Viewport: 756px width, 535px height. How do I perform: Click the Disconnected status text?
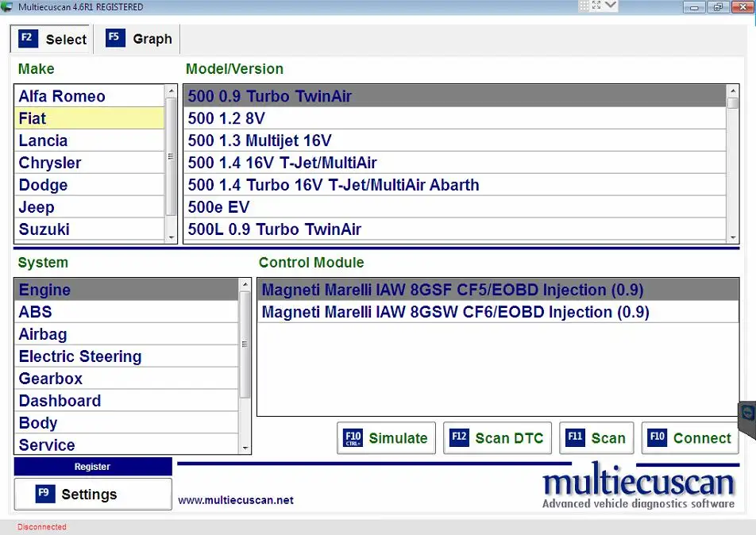(x=42, y=527)
